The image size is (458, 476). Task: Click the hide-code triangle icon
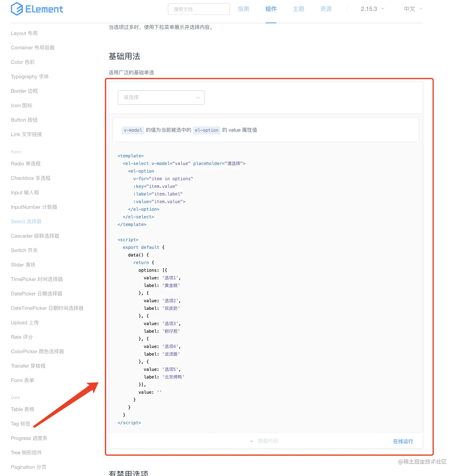pos(251,441)
